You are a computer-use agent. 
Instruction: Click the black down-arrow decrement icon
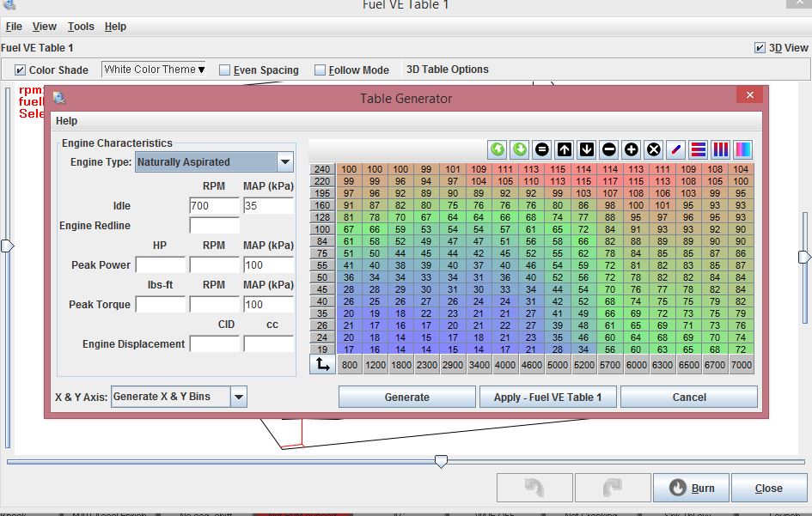click(587, 149)
